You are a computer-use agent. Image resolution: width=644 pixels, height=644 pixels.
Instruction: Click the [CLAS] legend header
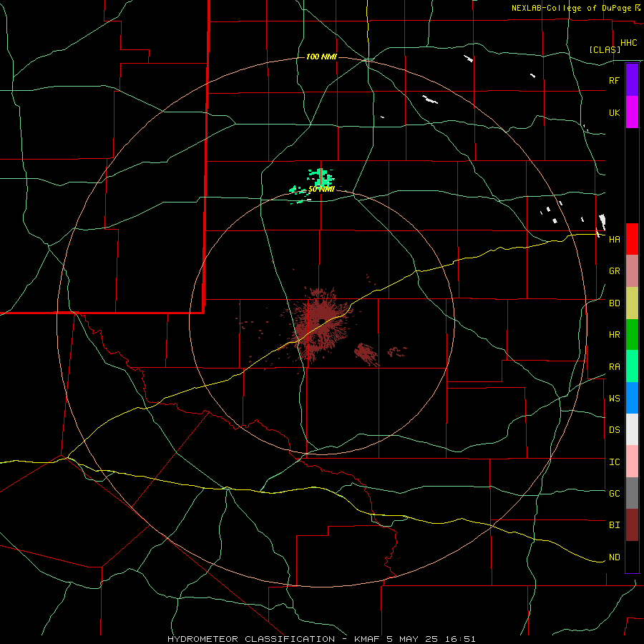(605, 49)
